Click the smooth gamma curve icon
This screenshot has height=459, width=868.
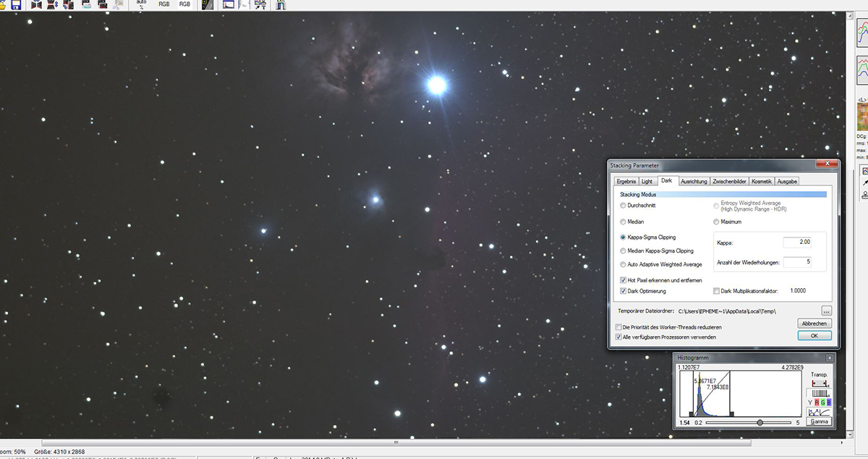[x=825, y=412]
